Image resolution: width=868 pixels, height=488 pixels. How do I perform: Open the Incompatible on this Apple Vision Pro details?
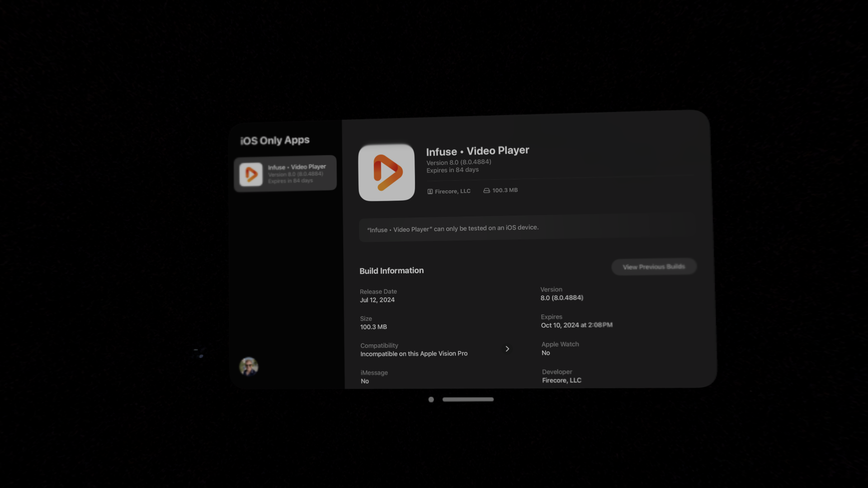point(414,354)
